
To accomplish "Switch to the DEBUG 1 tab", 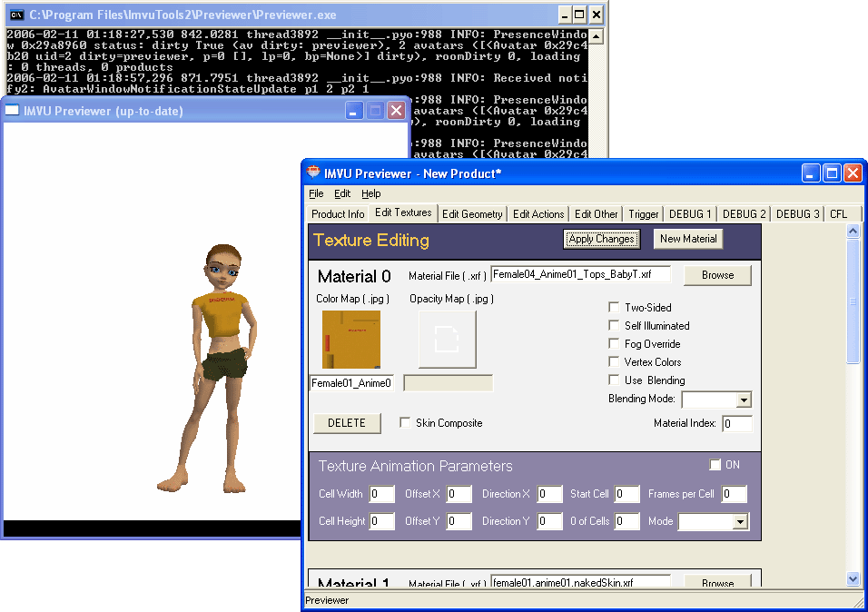I will 690,214.
